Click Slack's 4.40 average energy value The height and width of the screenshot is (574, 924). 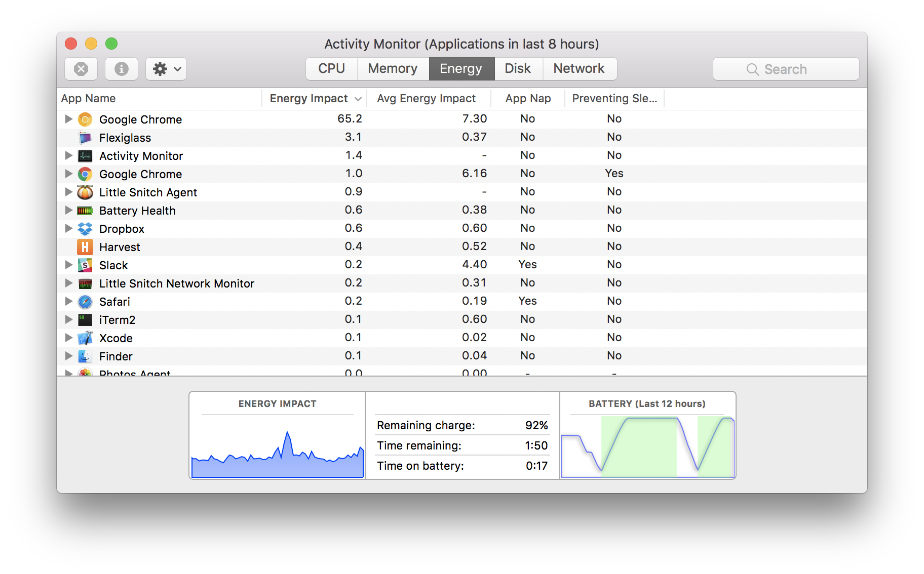pos(474,265)
